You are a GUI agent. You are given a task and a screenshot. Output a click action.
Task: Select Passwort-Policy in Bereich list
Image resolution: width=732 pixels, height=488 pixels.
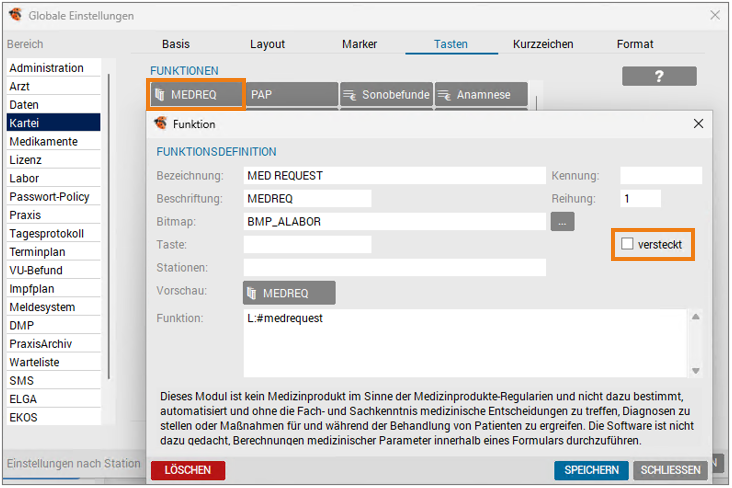[x=54, y=197]
